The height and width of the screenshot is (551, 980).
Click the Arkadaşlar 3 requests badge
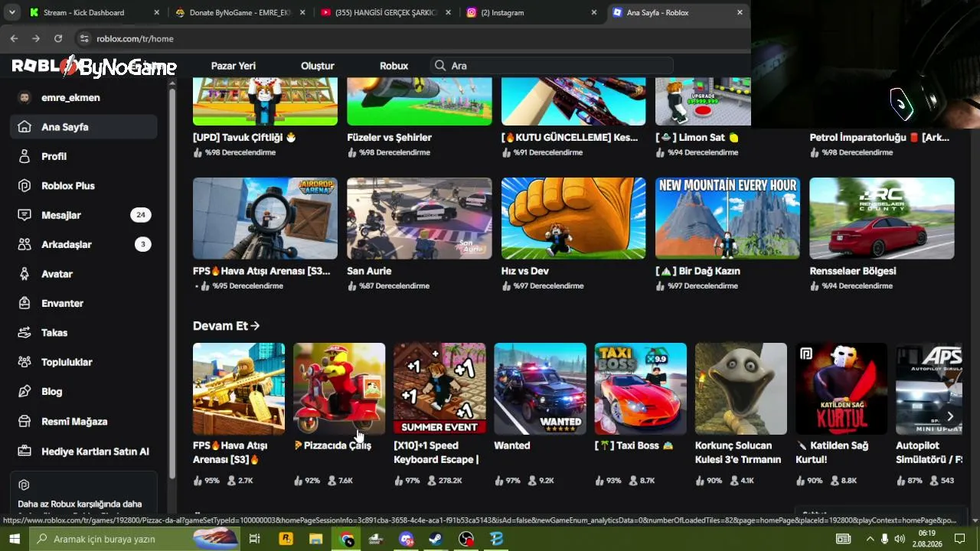tap(142, 245)
